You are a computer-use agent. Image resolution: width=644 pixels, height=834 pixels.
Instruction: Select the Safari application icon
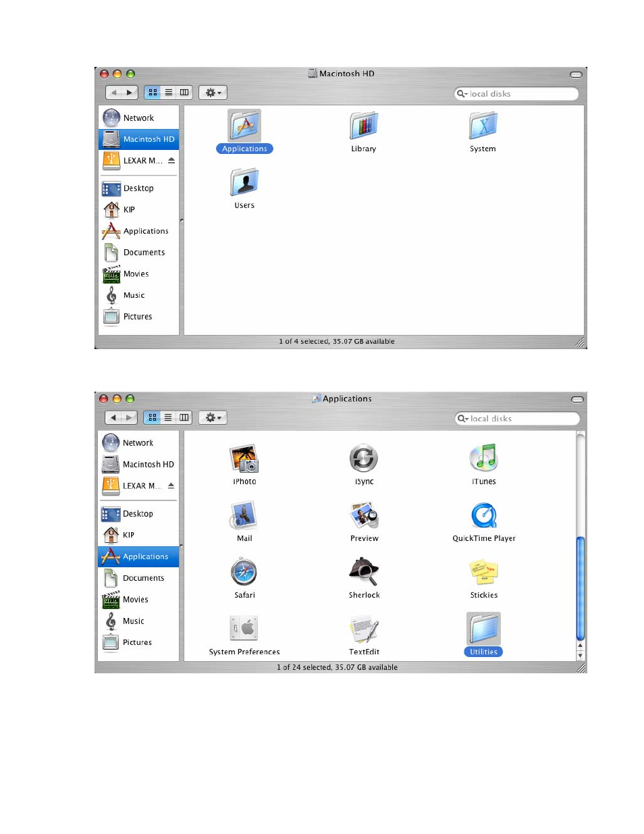pyautogui.click(x=244, y=573)
